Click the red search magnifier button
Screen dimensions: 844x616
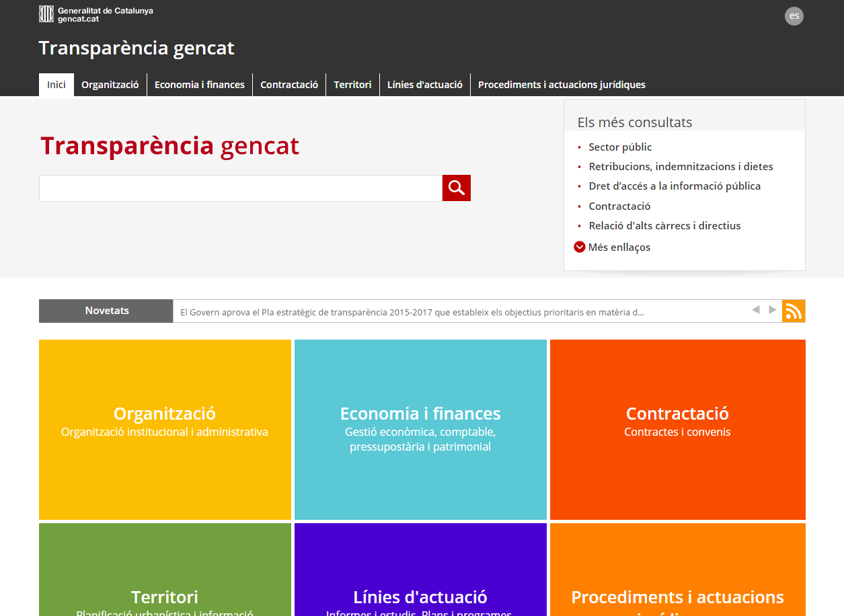456,188
